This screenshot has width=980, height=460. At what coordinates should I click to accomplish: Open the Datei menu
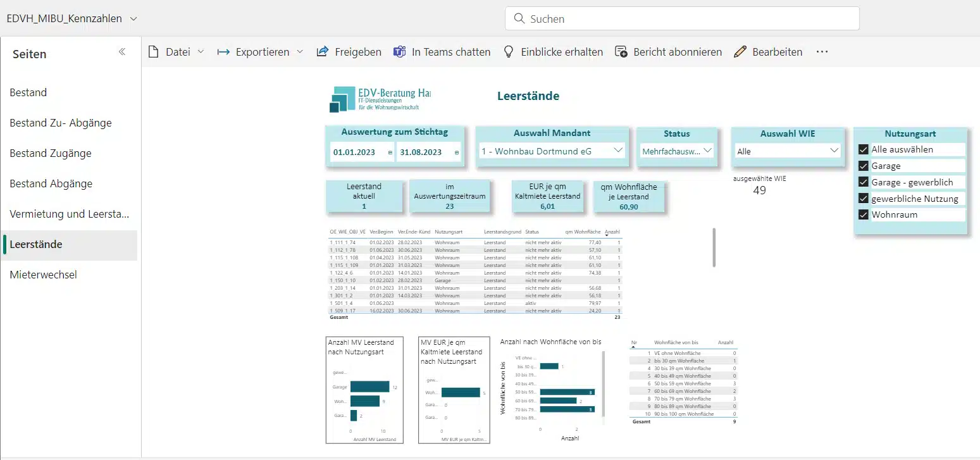coord(177,52)
